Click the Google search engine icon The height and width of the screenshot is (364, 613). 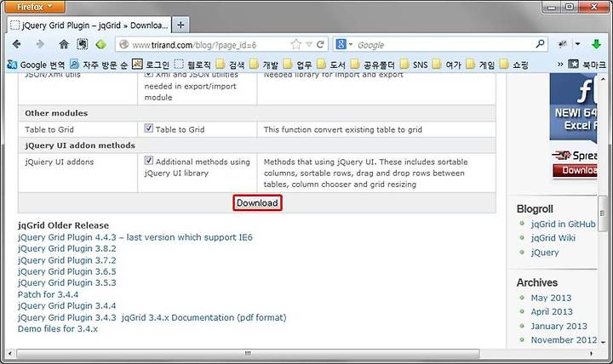(x=341, y=44)
